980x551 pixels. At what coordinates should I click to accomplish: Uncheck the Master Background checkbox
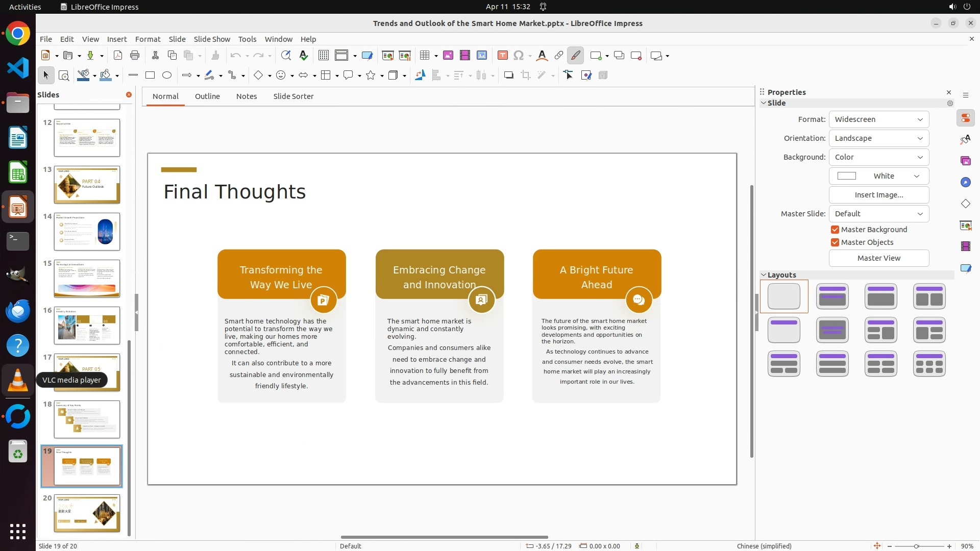click(x=835, y=230)
